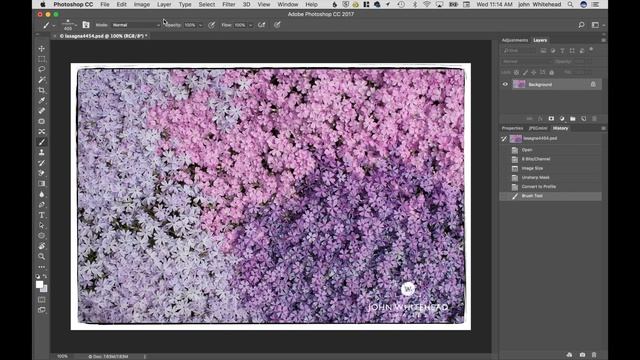The height and width of the screenshot is (360, 640).
Task: Click the zoom percentage field in status bar
Action: point(62,356)
